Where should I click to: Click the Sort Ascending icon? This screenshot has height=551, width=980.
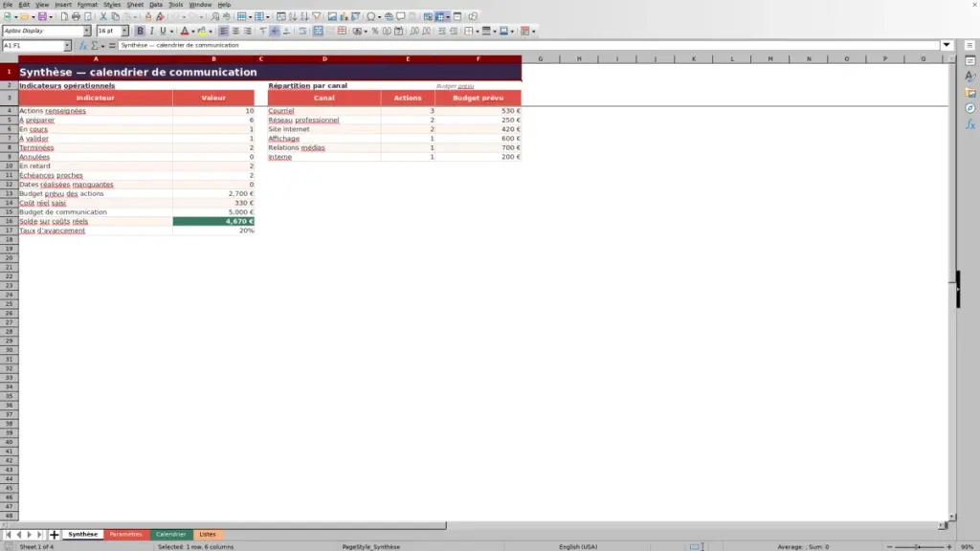click(293, 17)
